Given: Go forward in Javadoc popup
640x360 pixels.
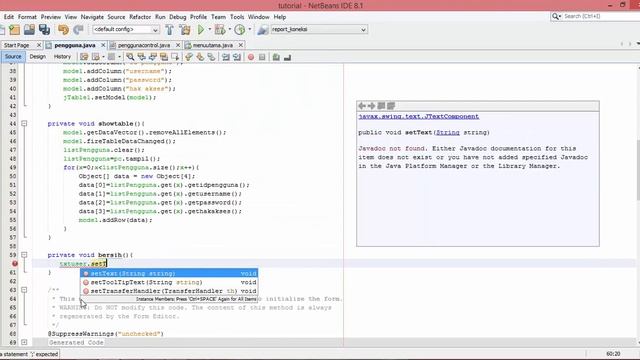Looking at the screenshot, I should click(371, 106).
